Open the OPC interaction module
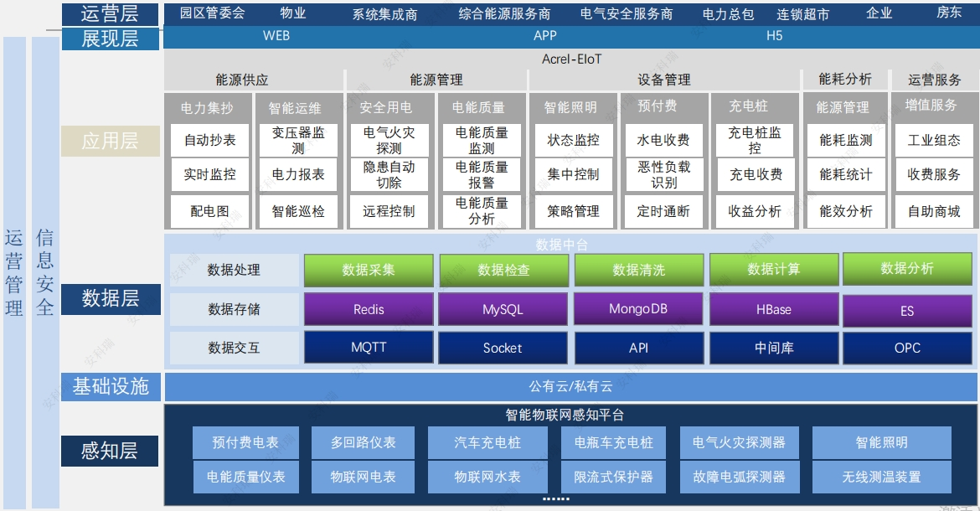The height and width of the screenshot is (511, 980). click(x=907, y=348)
